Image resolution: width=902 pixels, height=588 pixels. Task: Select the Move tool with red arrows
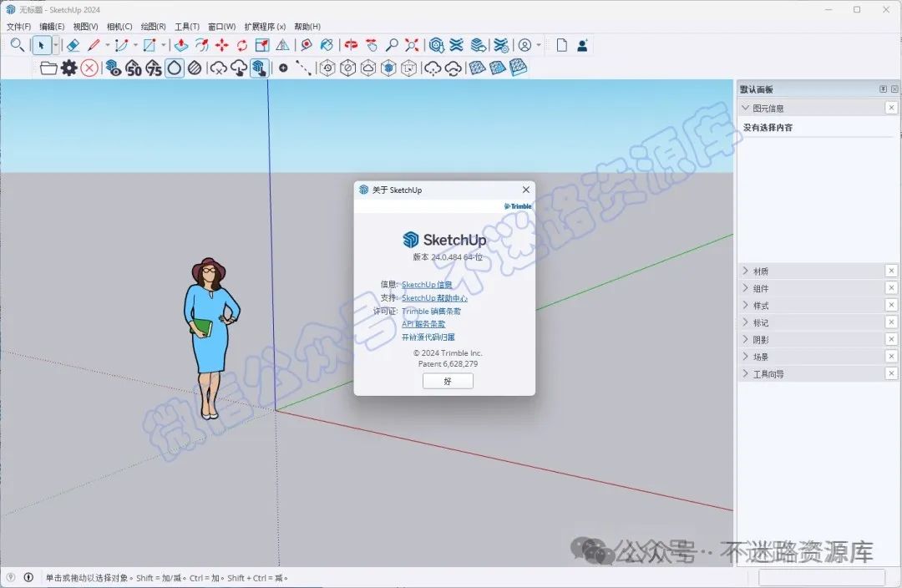222,45
